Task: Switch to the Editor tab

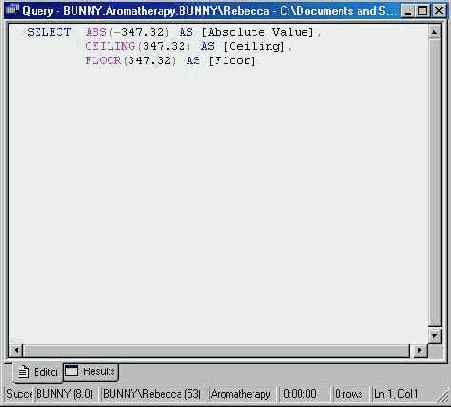Action: pos(38,372)
